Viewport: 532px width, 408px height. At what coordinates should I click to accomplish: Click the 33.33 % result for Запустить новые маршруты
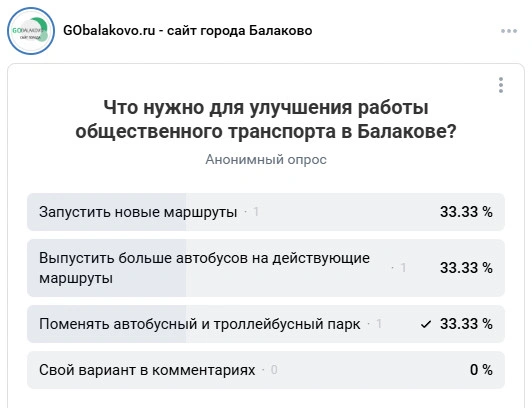466,212
